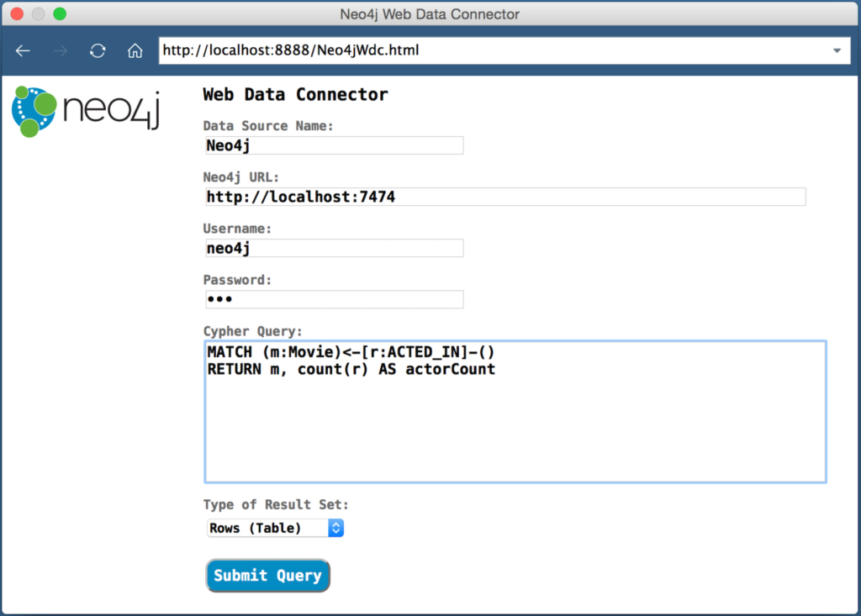Image resolution: width=861 pixels, height=616 pixels.
Task: Click the Neo4j Web Data Connector title bar
Action: point(430,14)
